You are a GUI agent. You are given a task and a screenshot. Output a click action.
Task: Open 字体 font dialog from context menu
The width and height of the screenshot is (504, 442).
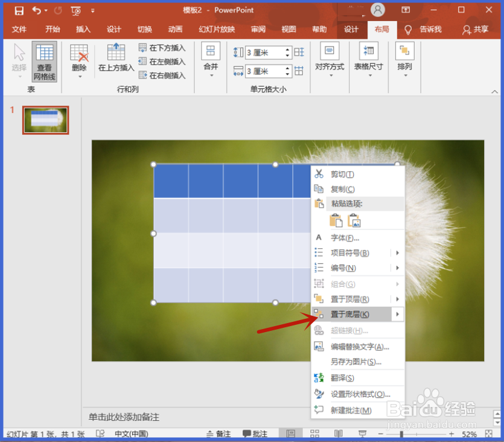click(x=358, y=238)
